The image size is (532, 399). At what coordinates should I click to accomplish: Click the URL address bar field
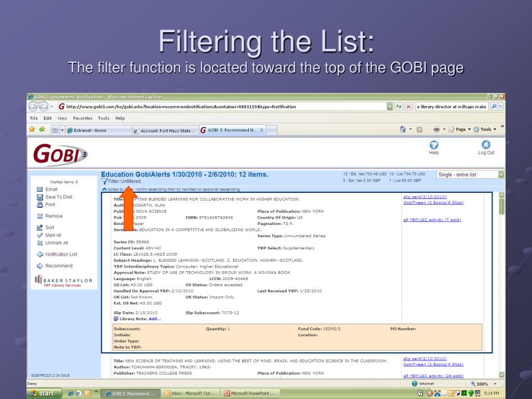(x=222, y=107)
